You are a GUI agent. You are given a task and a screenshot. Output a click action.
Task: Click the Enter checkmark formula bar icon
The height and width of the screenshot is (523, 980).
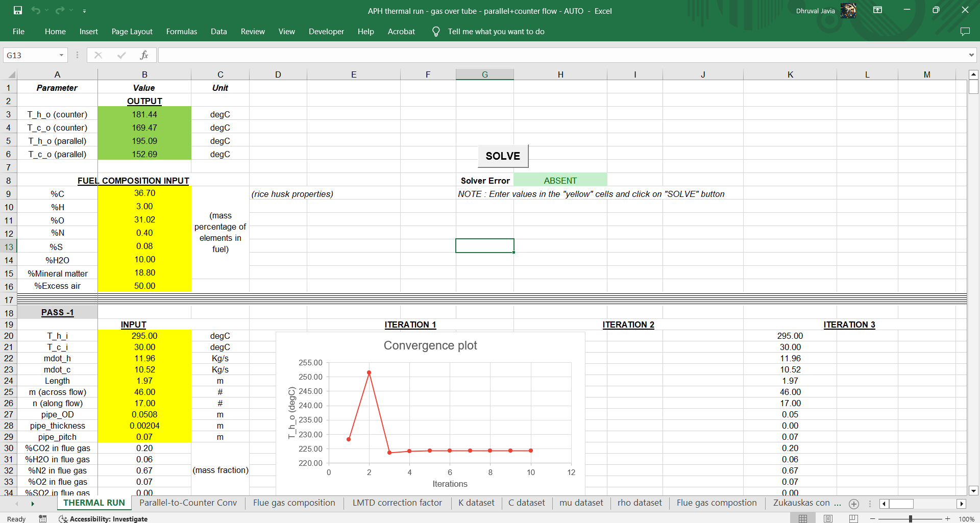pyautogui.click(x=121, y=55)
